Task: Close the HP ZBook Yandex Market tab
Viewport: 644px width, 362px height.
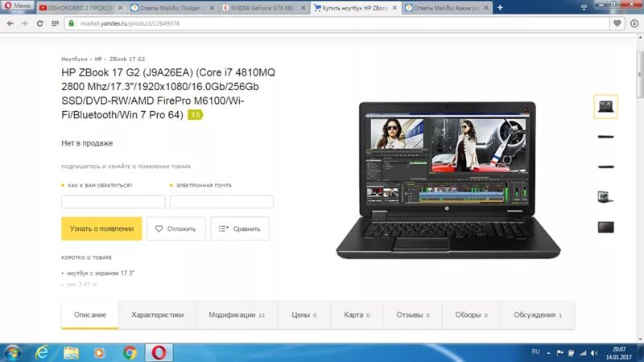Action: 394,8
